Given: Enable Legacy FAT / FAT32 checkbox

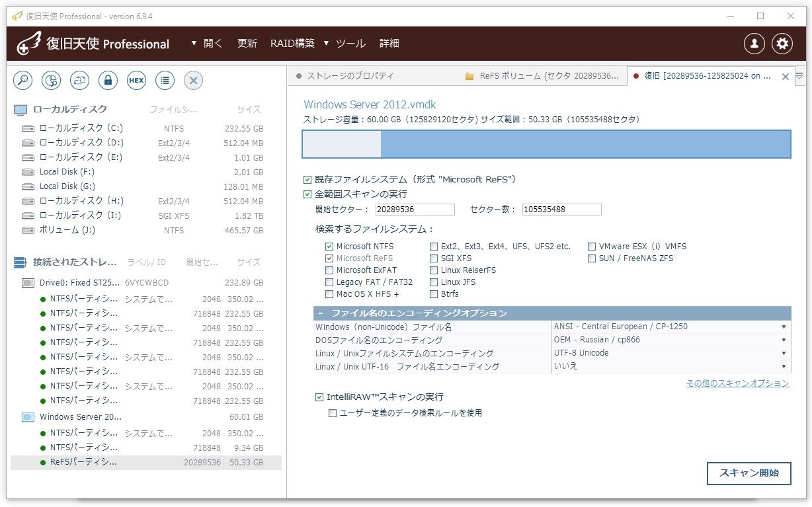Looking at the screenshot, I should [x=329, y=282].
